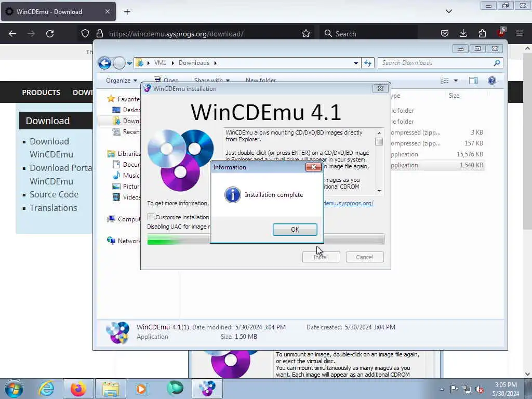Open the sysprogs.org link in the installer
532x399 pixels.
coord(349,203)
